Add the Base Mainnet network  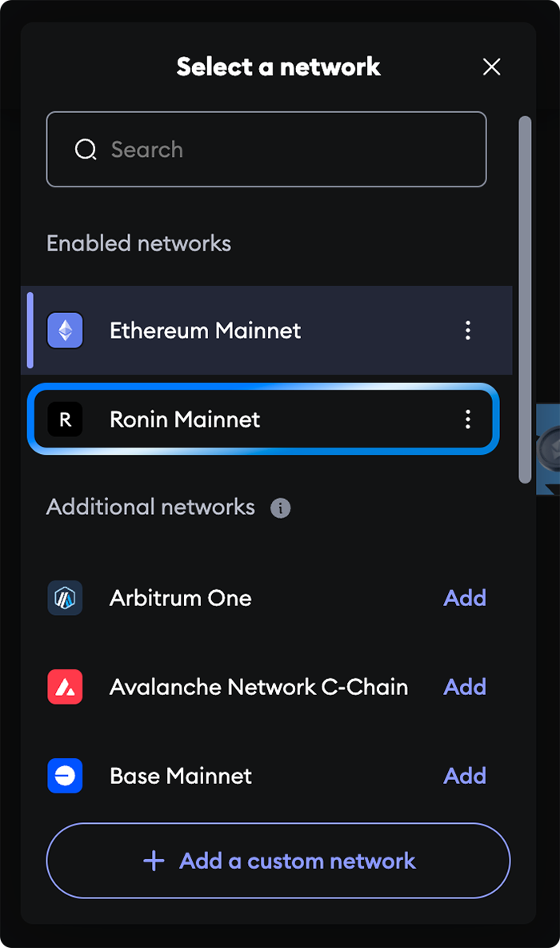point(465,776)
